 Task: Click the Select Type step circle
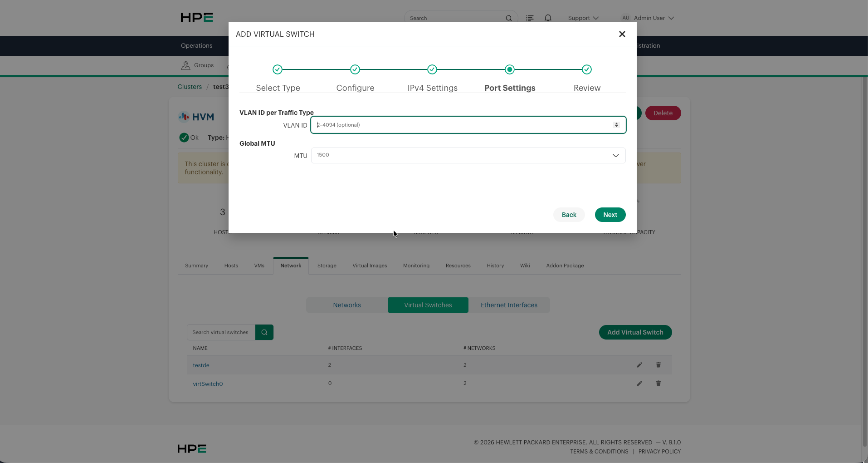click(278, 69)
